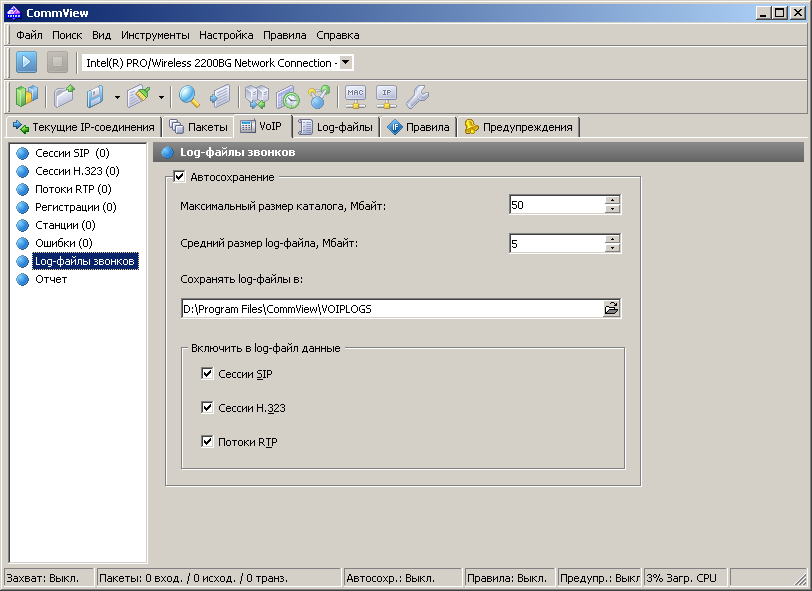
Task: Uncheck Сессии SIP log data checkbox
Action: (207, 373)
